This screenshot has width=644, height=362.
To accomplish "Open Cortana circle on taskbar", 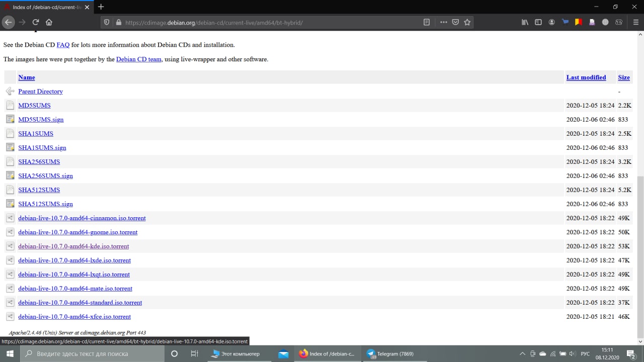I will coord(174,353).
